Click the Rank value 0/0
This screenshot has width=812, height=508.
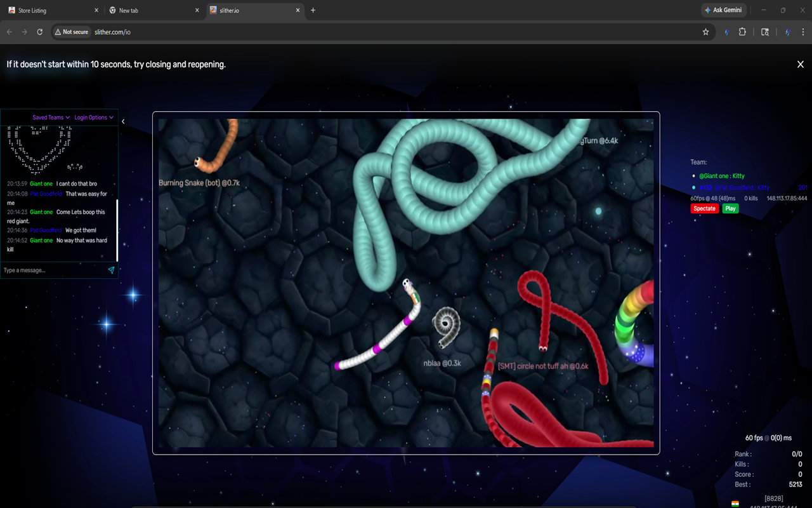click(x=797, y=454)
